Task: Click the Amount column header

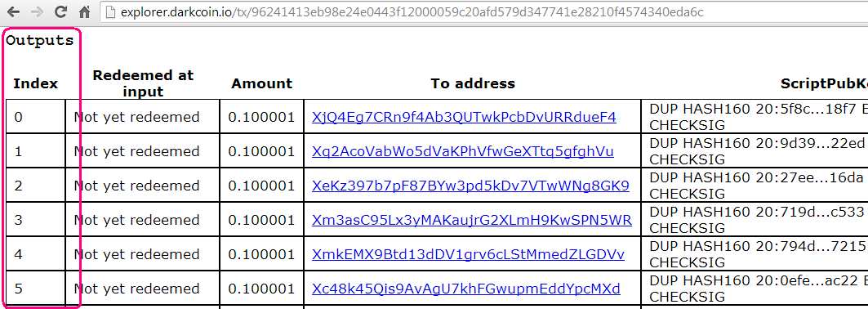Action: click(262, 83)
